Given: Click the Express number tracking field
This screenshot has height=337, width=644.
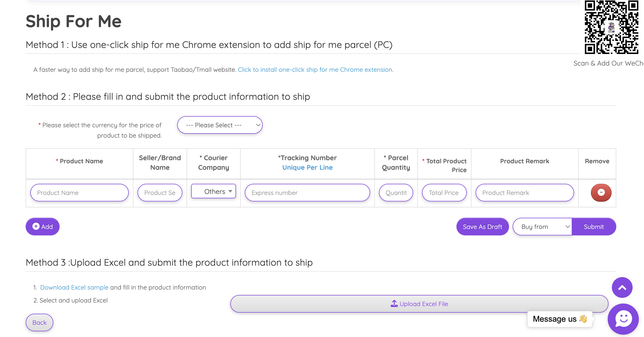Looking at the screenshot, I should point(307,193).
